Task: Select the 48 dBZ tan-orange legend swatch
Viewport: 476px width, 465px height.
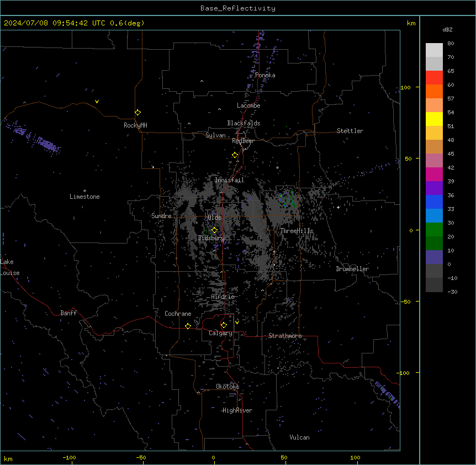Action: pyautogui.click(x=434, y=146)
